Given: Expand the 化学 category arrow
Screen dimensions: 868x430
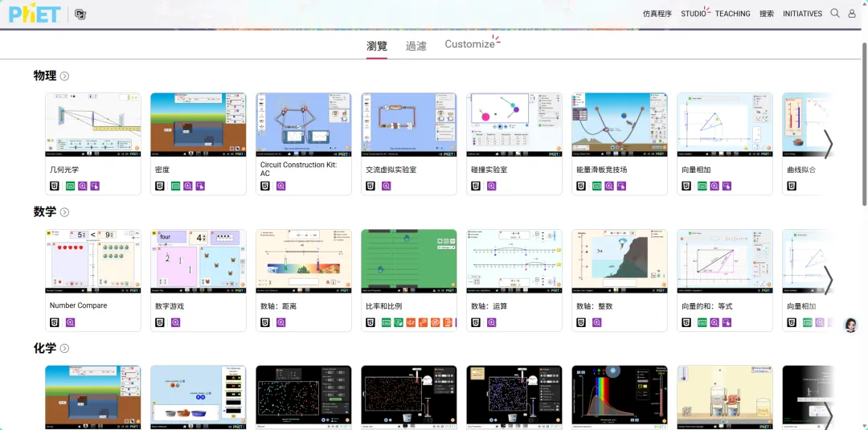Looking at the screenshot, I should [x=64, y=348].
